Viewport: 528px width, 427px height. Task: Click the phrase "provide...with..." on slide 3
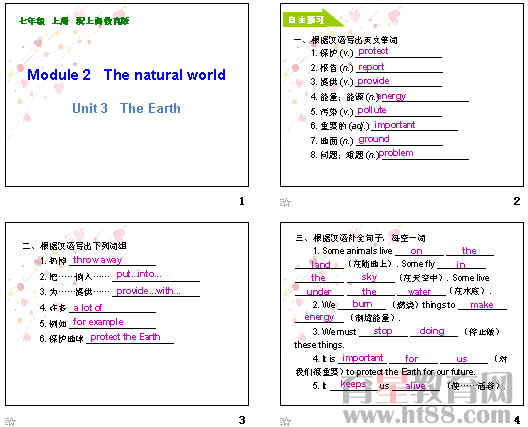pyautogui.click(x=148, y=291)
